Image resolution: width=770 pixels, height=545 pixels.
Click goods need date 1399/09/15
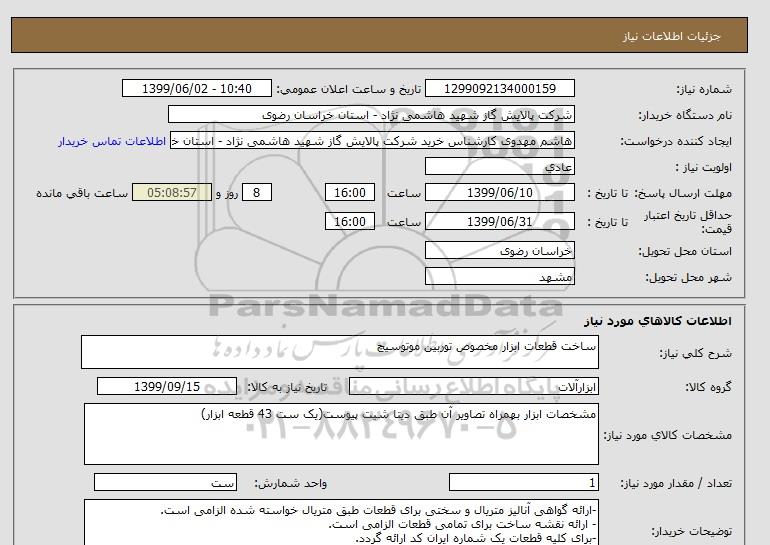[x=167, y=387]
